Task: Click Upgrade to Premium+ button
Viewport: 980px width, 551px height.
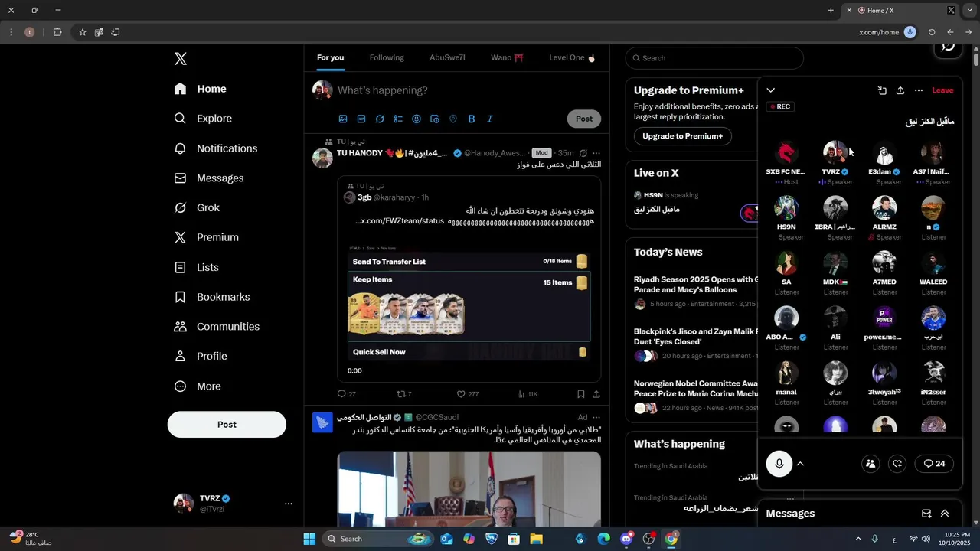Action: point(682,136)
